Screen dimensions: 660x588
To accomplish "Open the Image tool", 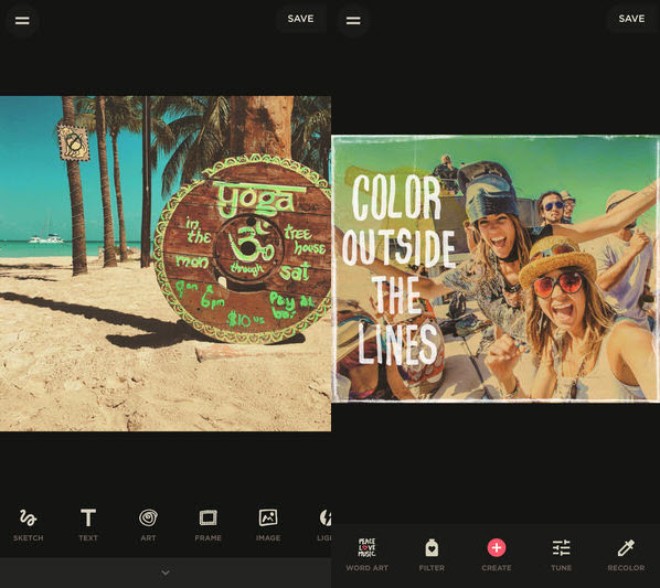I will [x=268, y=523].
